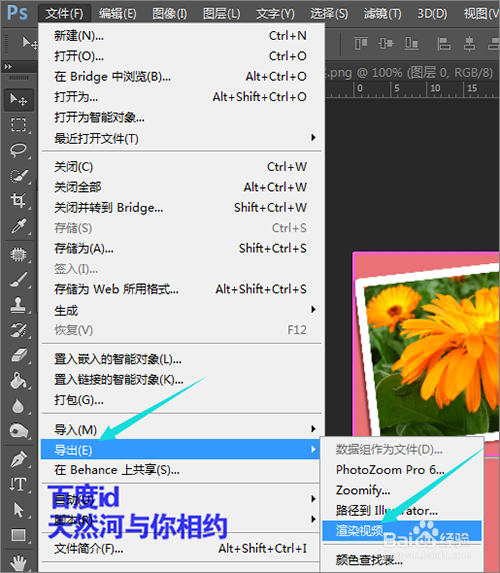Select the Rectangle shape tool
This screenshot has height=573, width=500.
point(18,535)
